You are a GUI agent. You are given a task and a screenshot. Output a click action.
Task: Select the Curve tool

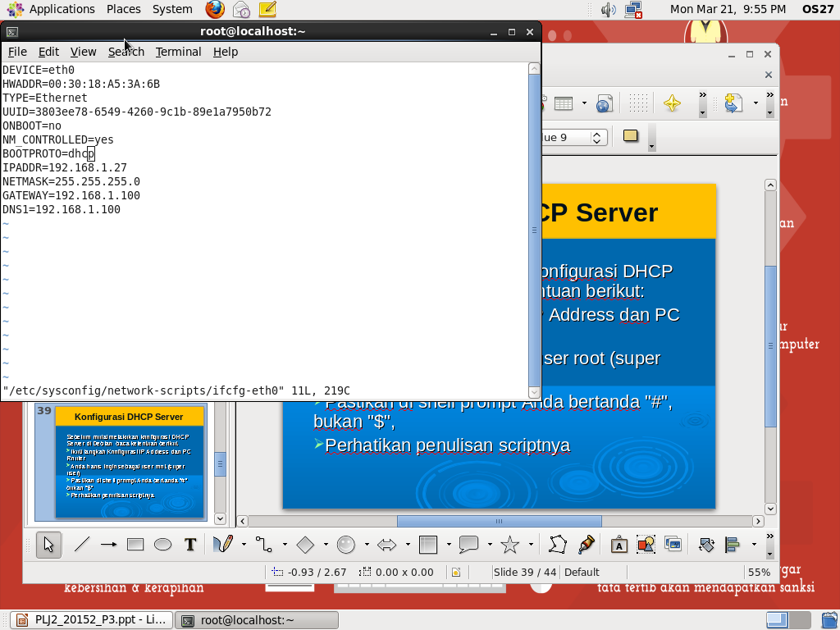(x=222, y=544)
